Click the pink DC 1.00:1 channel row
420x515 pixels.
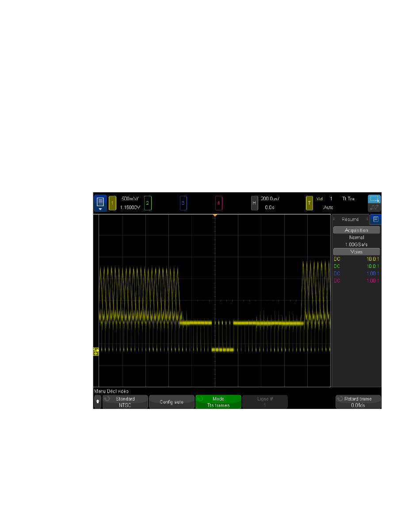(356, 281)
